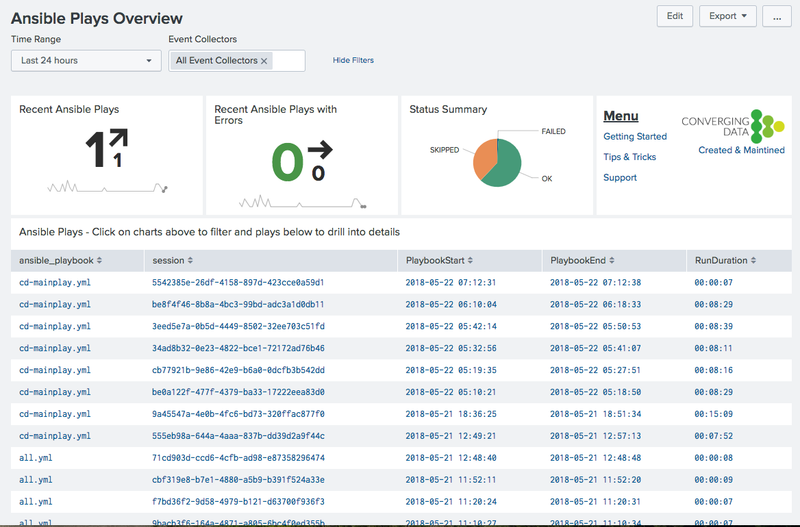Expand the Export dropdown menu
This screenshot has width=800, height=527.
[x=728, y=16]
